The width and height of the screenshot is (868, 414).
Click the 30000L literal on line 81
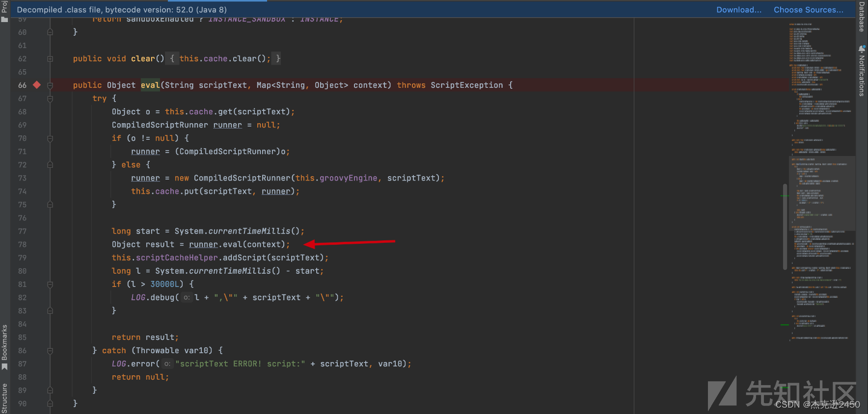[x=164, y=284]
